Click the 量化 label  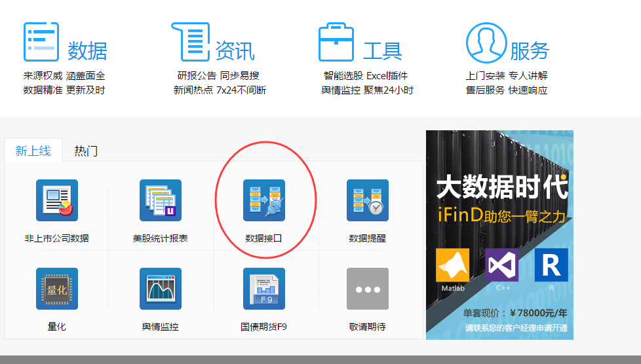[x=57, y=327]
